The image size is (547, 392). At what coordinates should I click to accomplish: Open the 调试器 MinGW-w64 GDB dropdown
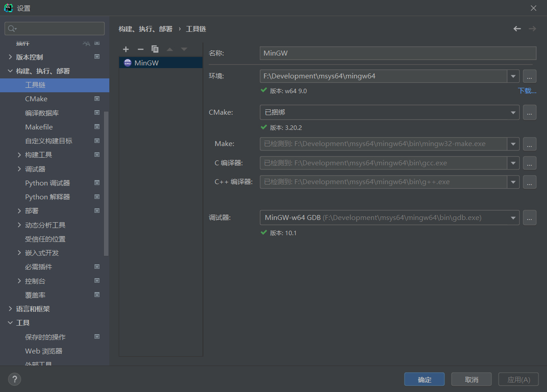pyautogui.click(x=513, y=218)
